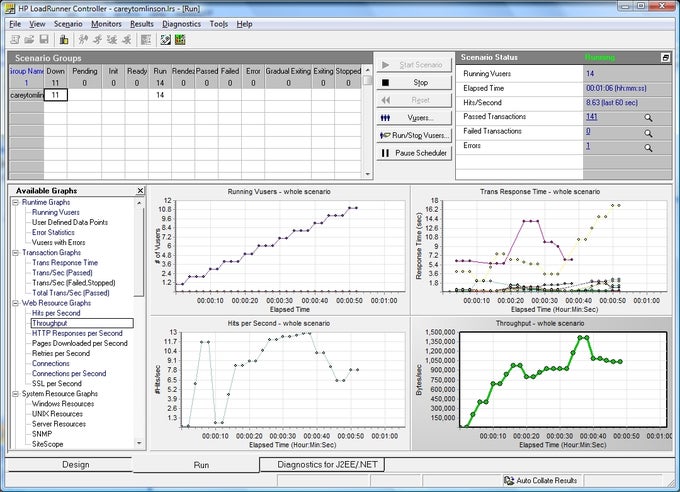
Task: Click the Open Scenario folder icon
Action: point(30,39)
